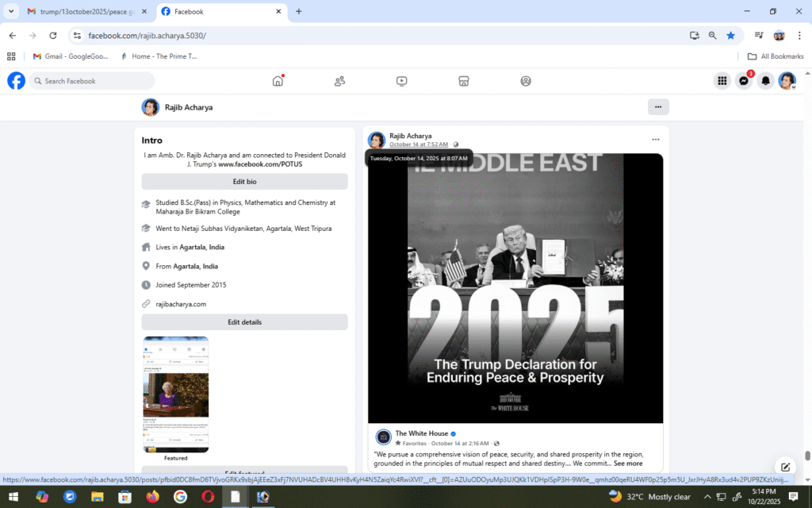
Task: Open the rajibacharya.com website link
Action: click(181, 304)
